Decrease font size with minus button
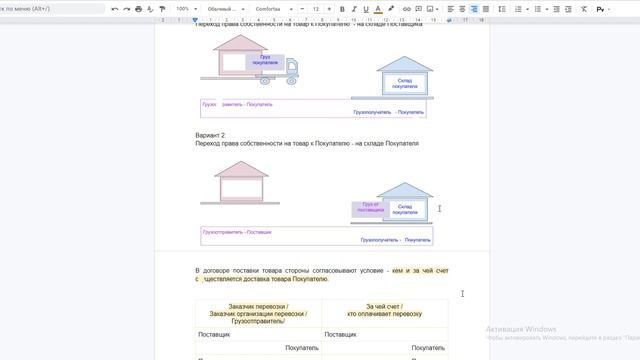The width and height of the screenshot is (640, 360). coord(302,9)
